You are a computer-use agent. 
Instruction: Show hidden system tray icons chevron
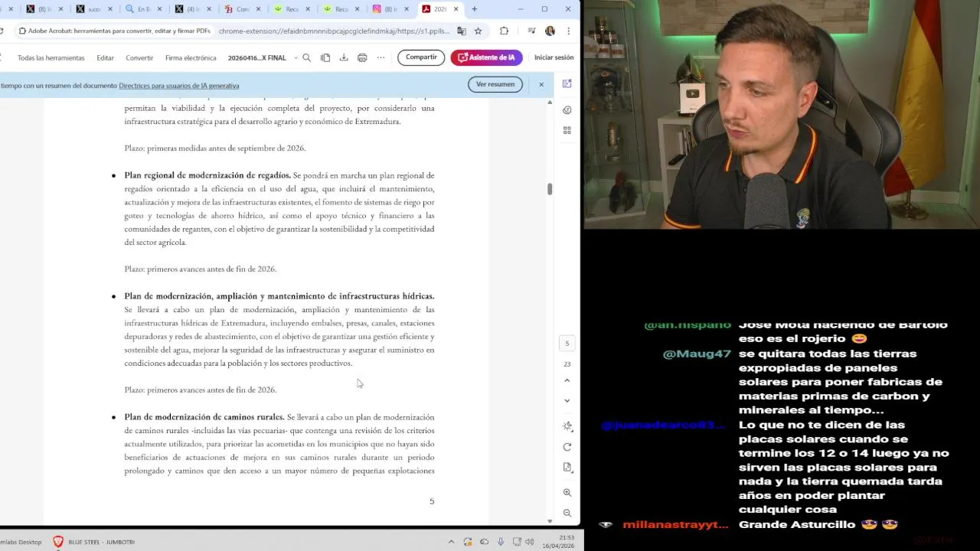[452, 542]
